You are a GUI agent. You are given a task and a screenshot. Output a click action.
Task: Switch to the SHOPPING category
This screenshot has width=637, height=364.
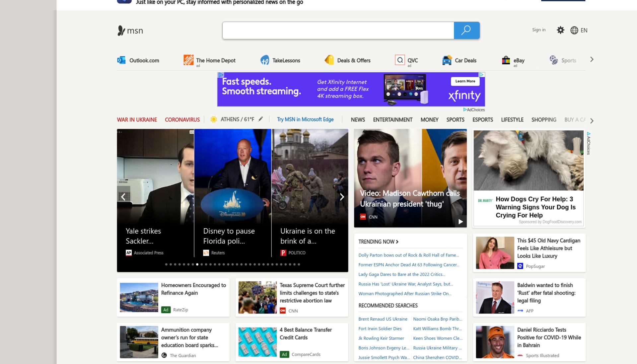pyautogui.click(x=544, y=119)
